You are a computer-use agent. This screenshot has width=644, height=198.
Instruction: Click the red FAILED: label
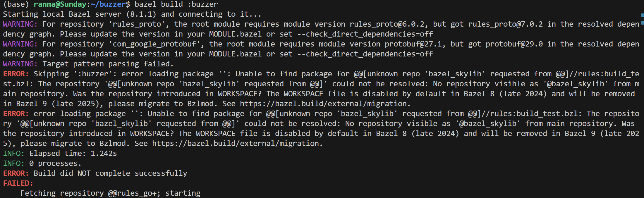point(18,183)
